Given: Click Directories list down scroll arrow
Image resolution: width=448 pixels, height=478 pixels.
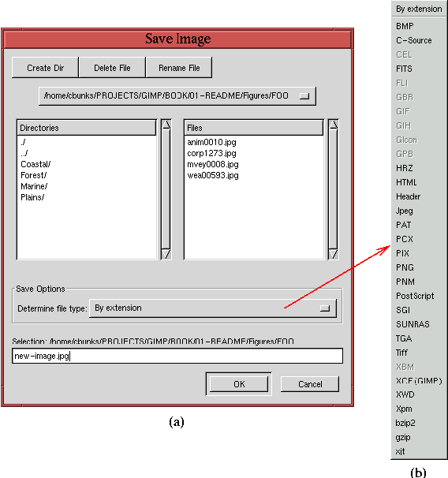Looking at the screenshot, I should 166,254.
